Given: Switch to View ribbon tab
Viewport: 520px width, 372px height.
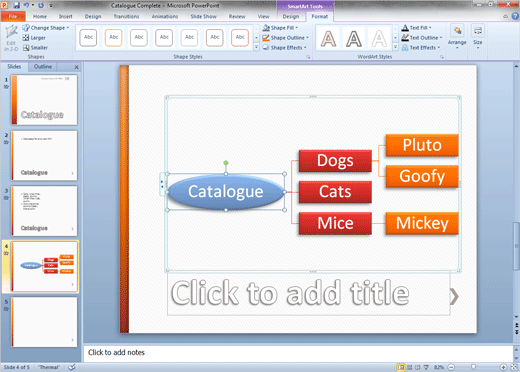Looking at the screenshot, I should 263,16.
